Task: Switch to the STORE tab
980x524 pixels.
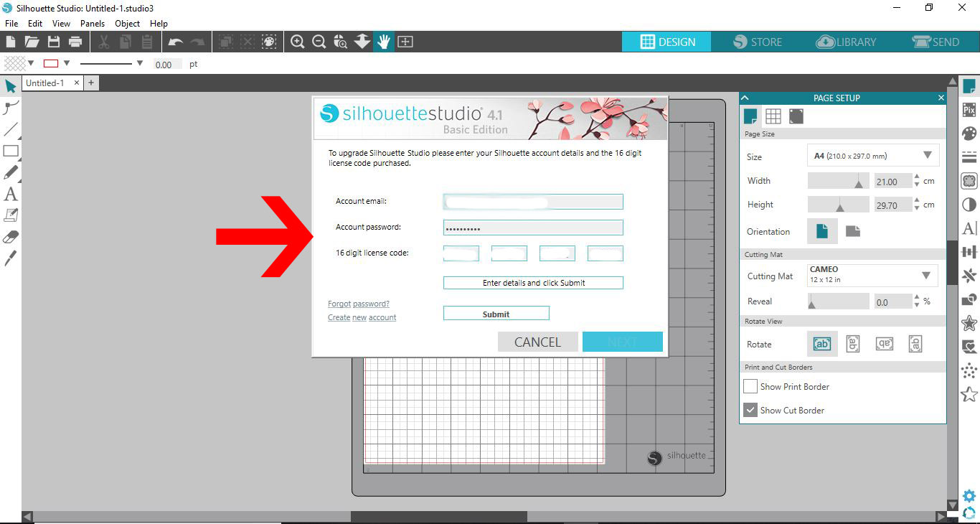Action: pos(758,42)
